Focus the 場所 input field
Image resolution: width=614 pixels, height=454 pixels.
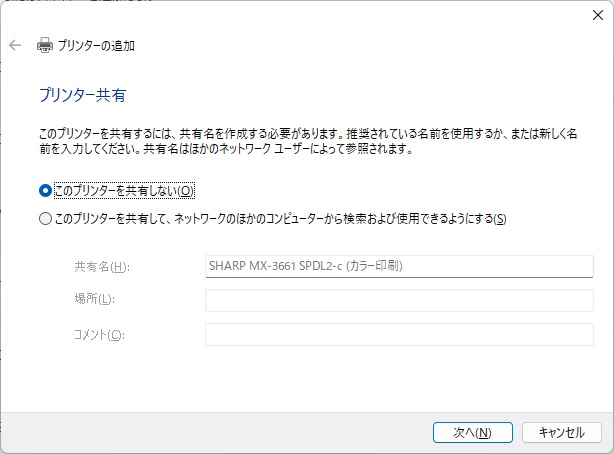(398, 300)
